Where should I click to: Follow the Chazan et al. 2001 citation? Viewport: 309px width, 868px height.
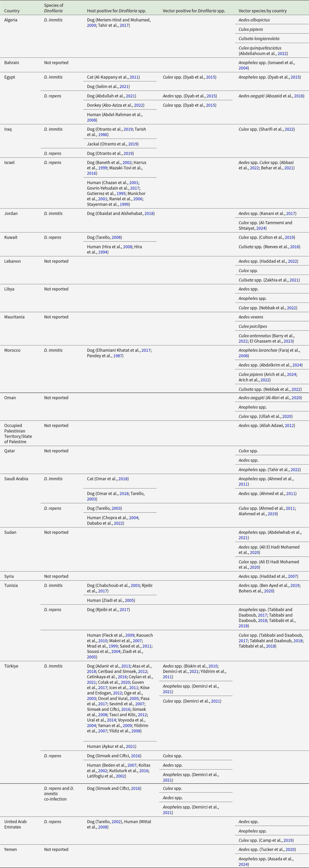134,183
